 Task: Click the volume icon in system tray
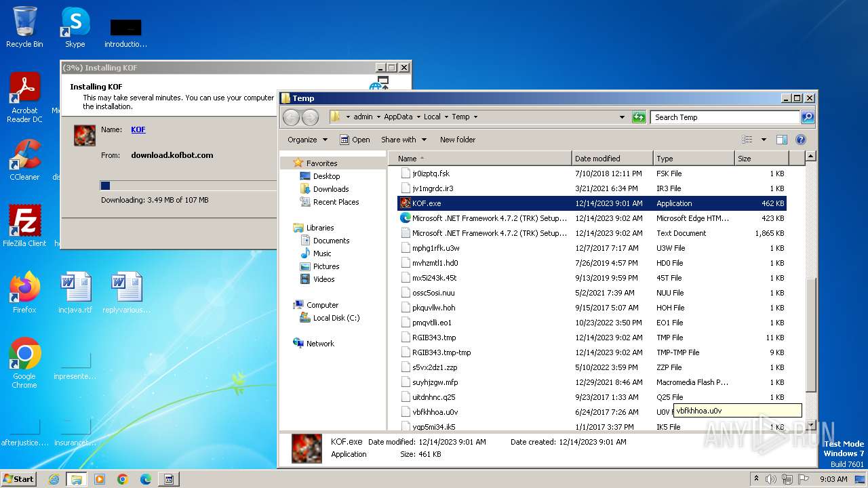tap(770, 479)
